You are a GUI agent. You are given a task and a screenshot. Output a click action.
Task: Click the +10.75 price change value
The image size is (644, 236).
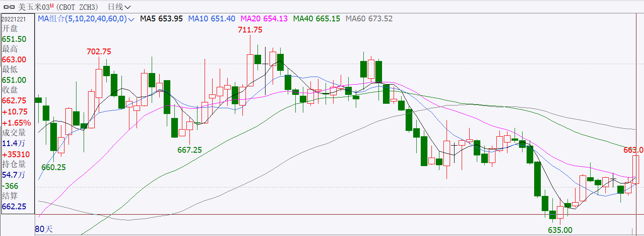pyautogui.click(x=15, y=112)
